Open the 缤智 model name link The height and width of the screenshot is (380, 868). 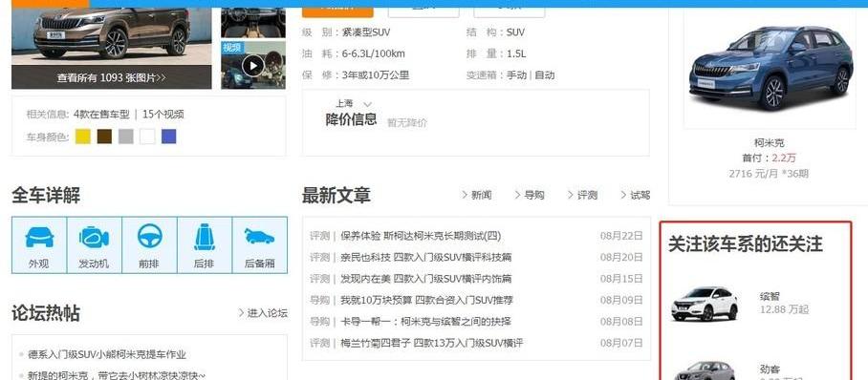[x=770, y=297]
